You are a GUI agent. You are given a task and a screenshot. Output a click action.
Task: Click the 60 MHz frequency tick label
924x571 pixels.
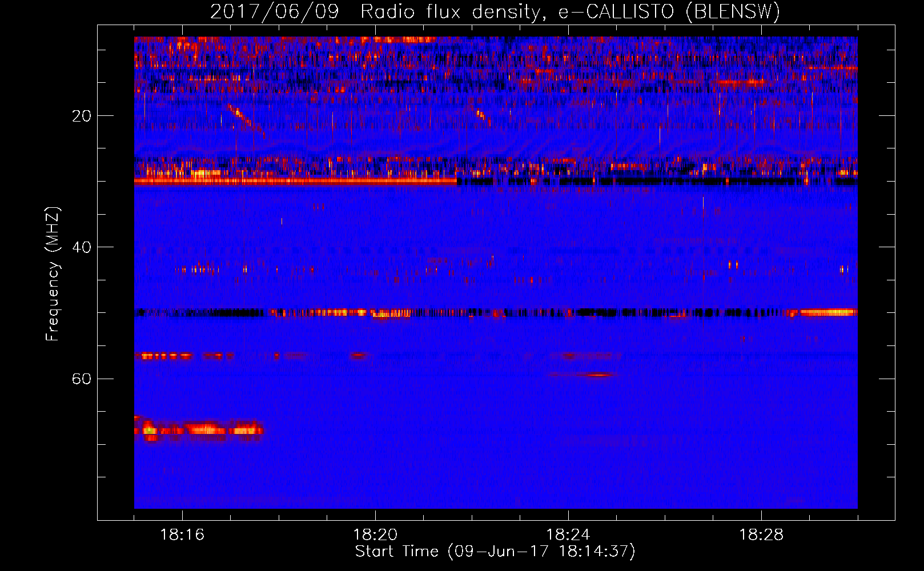[81, 379]
